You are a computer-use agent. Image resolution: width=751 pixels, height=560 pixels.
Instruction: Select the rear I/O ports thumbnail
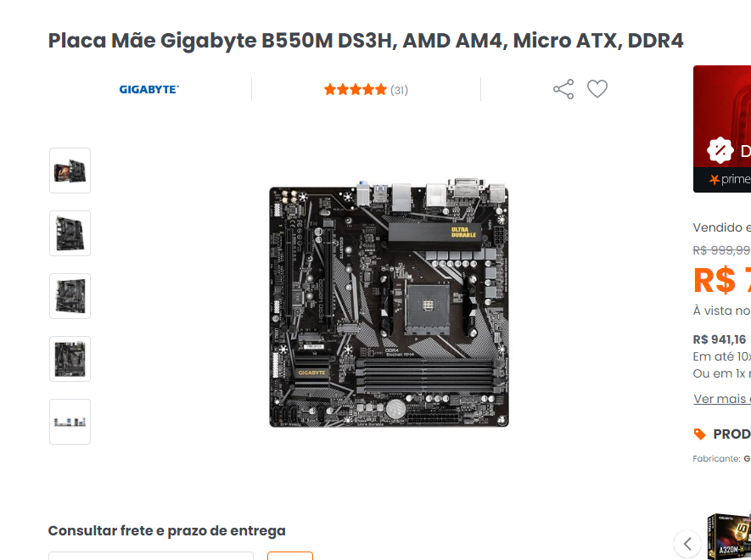click(70, 422)
